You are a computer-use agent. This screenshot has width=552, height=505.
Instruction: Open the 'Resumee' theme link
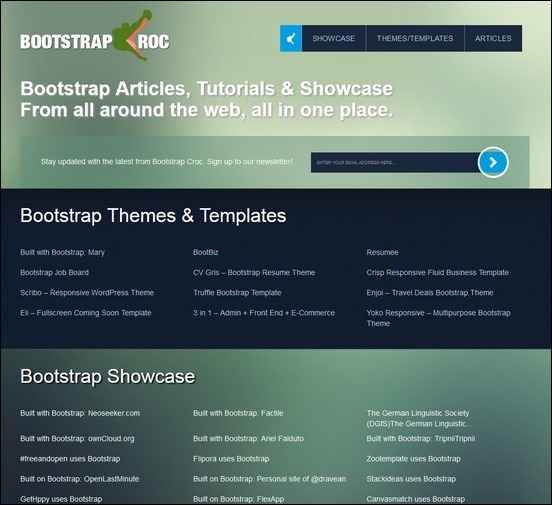pos(382,252)
